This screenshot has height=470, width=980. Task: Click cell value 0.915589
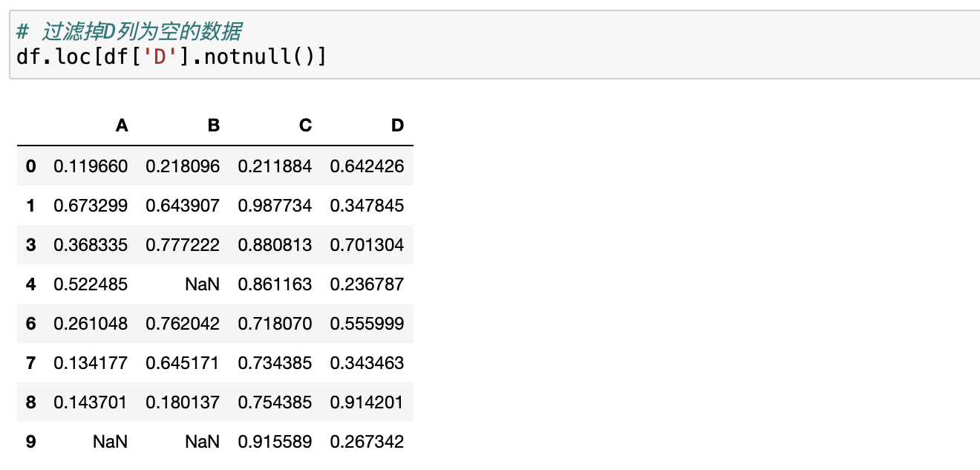tap(275, 442)
